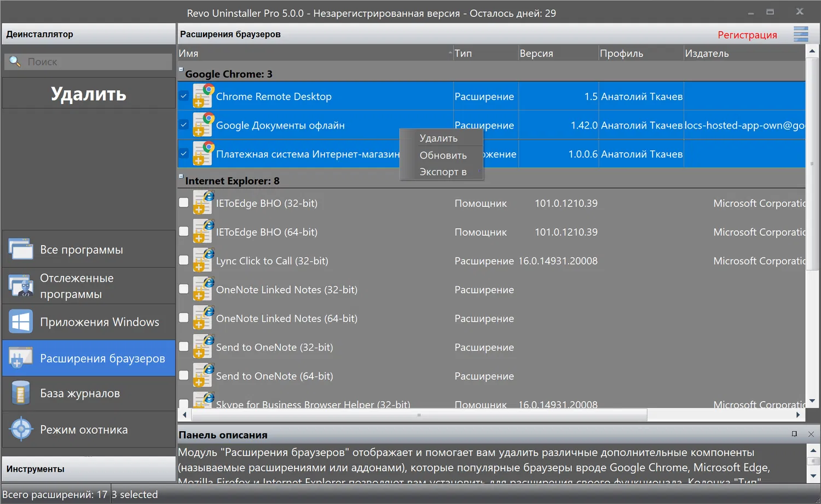Click the magnifier icon in the search box
Screen dimensions: 821x504
pyautogui.click(x=15, y=62)
